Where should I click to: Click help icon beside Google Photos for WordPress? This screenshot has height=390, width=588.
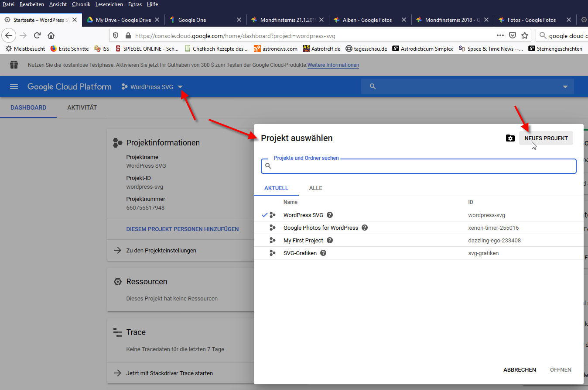pyautogui.click(x=365, y=228)
